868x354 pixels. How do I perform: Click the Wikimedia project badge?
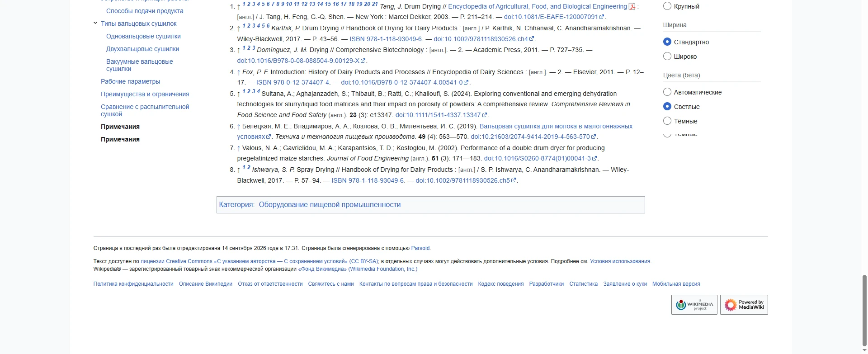694,305
